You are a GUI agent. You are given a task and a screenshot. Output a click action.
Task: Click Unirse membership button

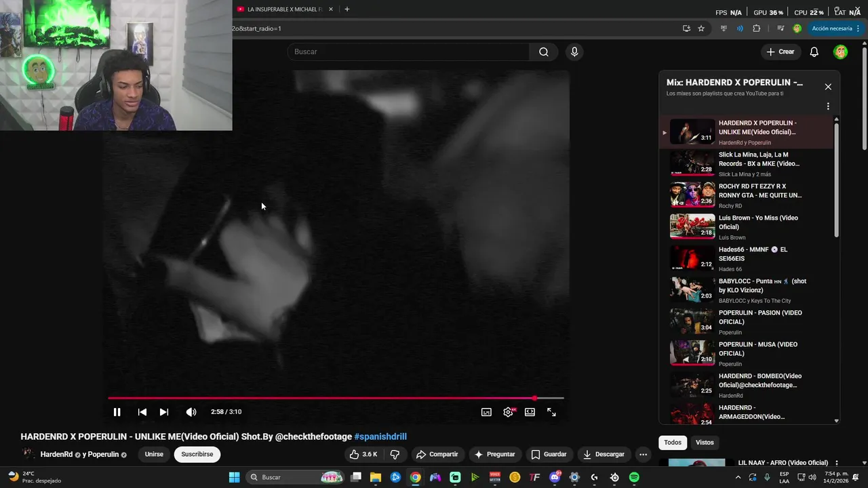pyautogui.click(x=154, y=454)
